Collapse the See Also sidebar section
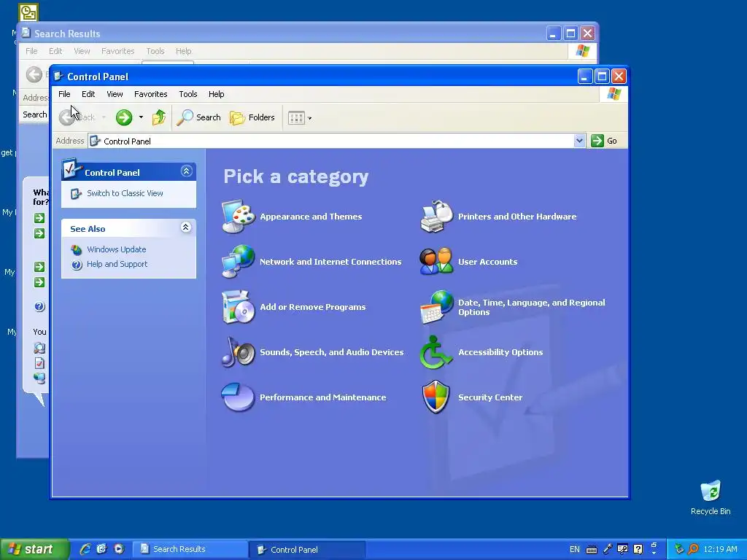This screenshot has width=747, height=560. click(186, 227)
